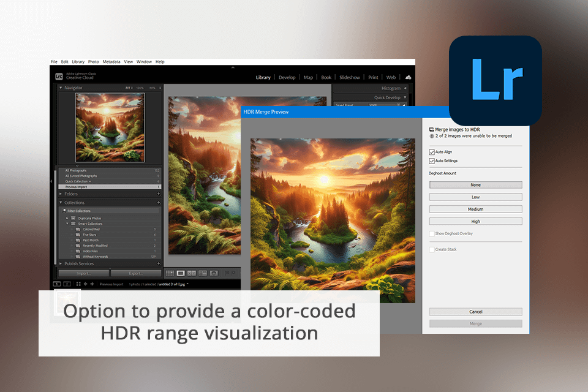Uncheck the Auto Settings checkbox
The height and width of the screenshot is (392, 588).
[x=432, y=160]
